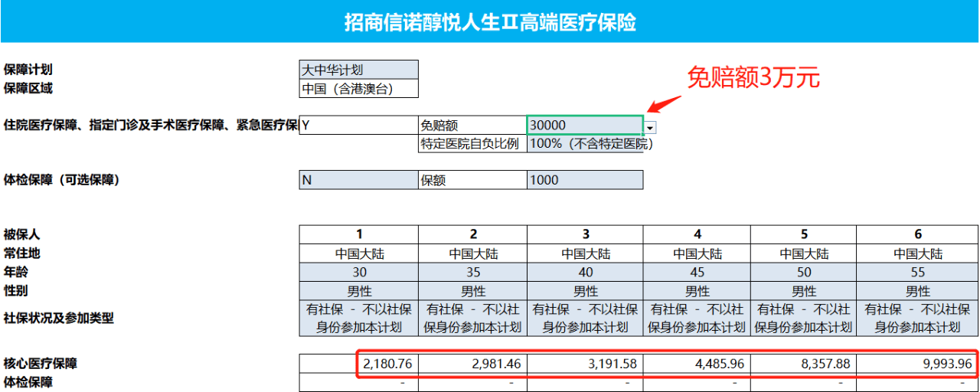This screenshot has width=980, height=392.
Task: Select 男性 cell for age 55 column
Action: click(917, 291)
